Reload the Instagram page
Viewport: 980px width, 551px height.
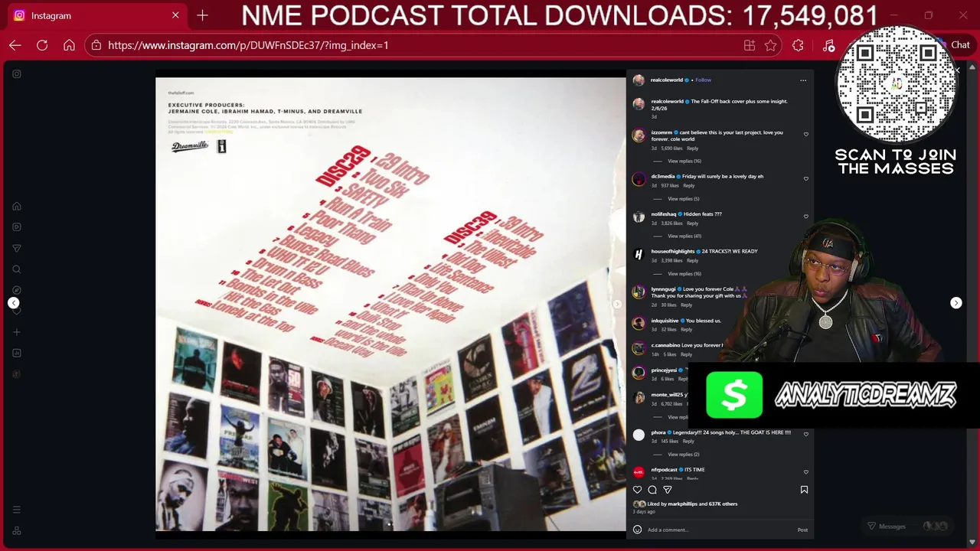42,45
